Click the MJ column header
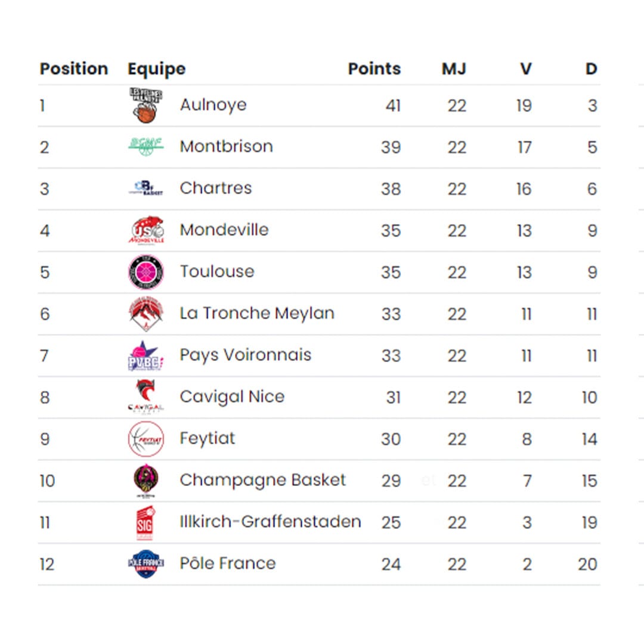This screenshot has height=644, width=644. click(454, 69)
